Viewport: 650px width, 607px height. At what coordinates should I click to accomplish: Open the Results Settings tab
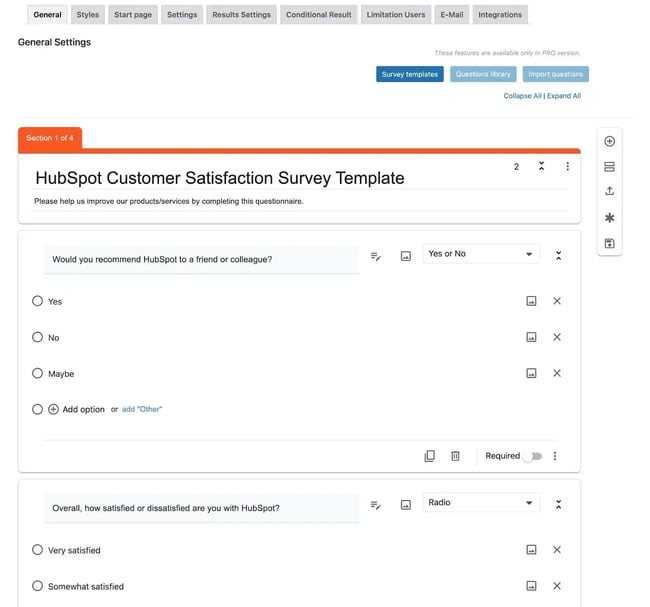(x=241, y=15)
